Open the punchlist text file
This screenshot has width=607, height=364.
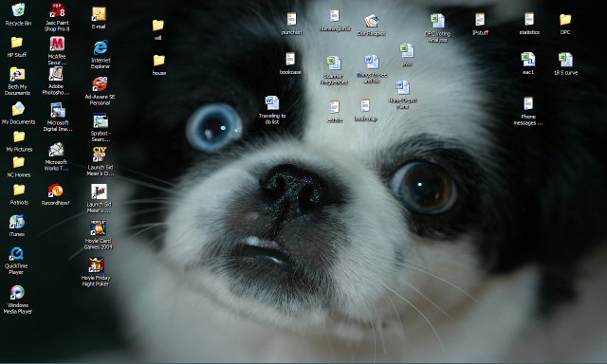pos(291,19)
